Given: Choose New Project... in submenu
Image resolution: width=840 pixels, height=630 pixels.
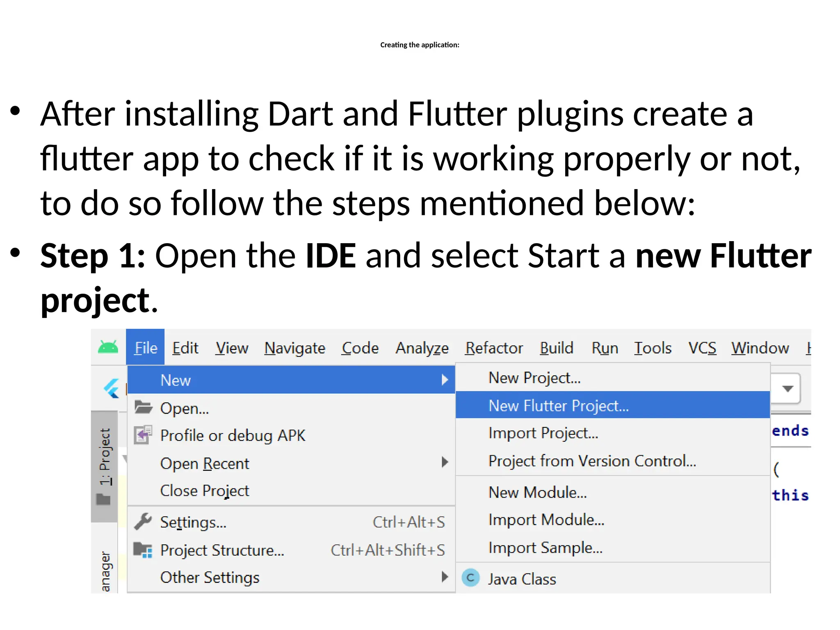Looking at the screenshot, I should pyautogui.click(x=613, y=378).
